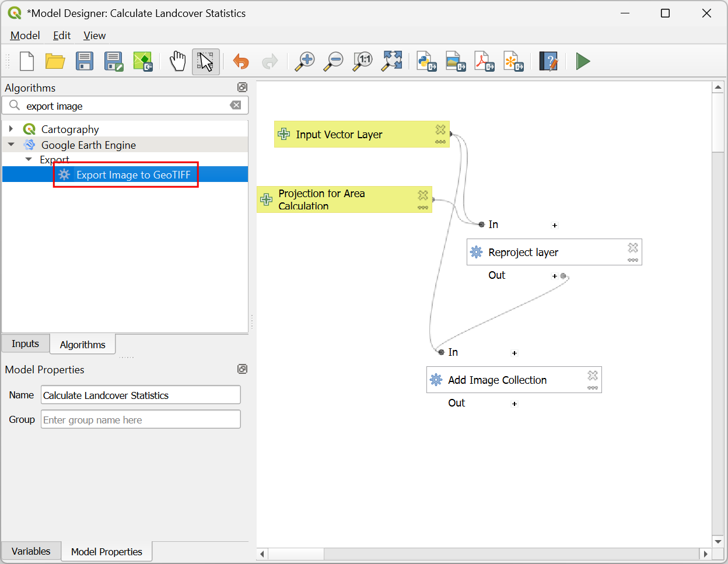
Task: Save model in project icon
Action: point(142,61)
